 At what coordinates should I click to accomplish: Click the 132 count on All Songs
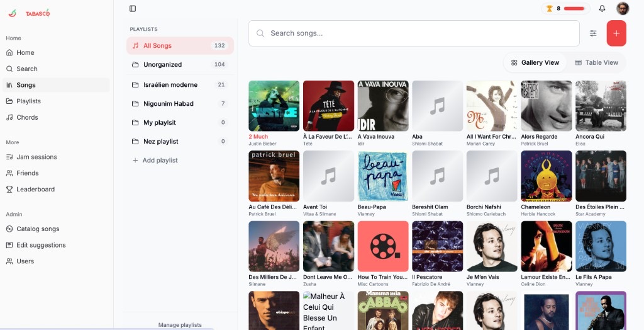pos(219,46)
